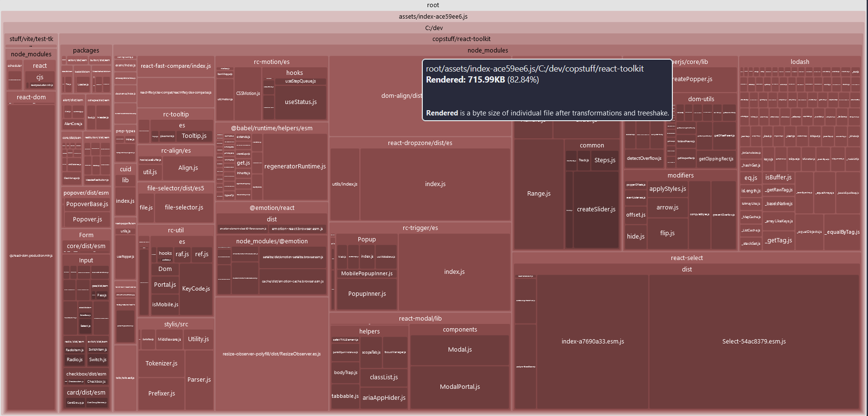The width and height of the screenshot is (868, 416).
Task: Click the react-fast-compare/index.js block
Action: (176, 66)
